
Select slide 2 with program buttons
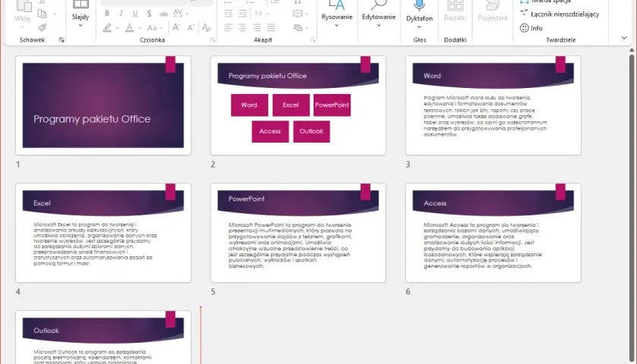pos(298,105)
